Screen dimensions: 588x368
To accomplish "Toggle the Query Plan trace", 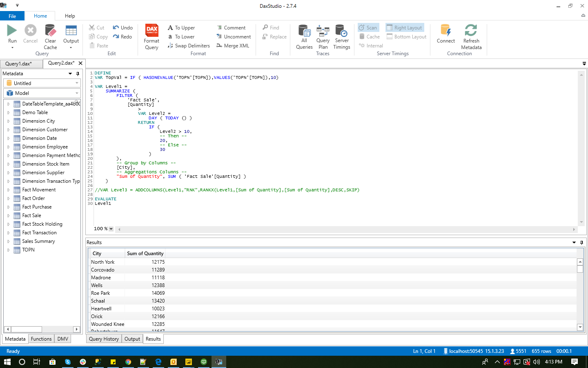I will pyautogui.click(x=323, y=37).
